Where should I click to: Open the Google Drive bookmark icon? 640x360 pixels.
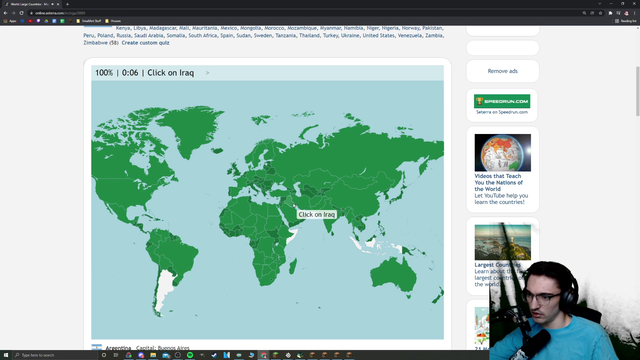pos(46,21)
